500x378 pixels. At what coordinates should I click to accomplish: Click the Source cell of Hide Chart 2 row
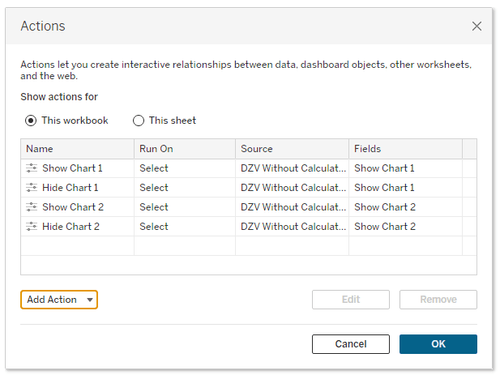pyautogui.click(x=292, y=227)
